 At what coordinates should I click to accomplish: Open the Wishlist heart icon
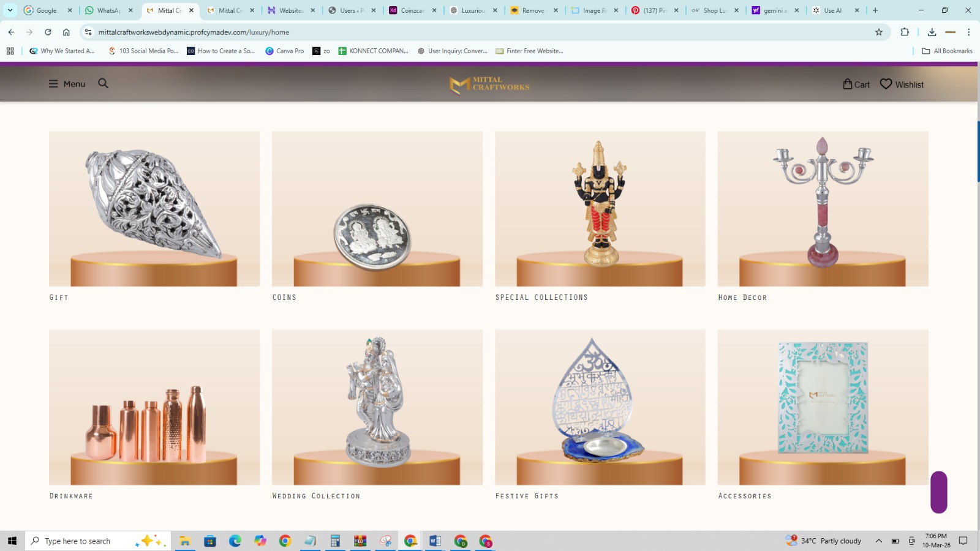click(x=886, y=84)
